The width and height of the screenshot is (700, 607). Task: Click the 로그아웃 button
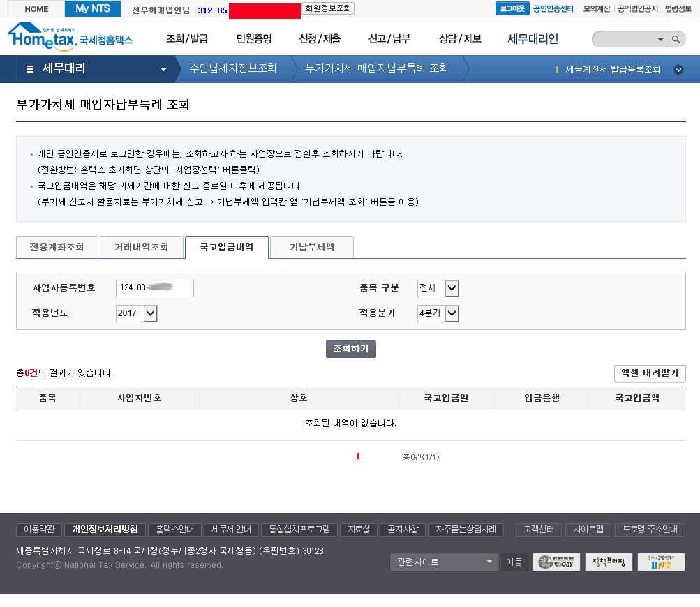[512, 9]
